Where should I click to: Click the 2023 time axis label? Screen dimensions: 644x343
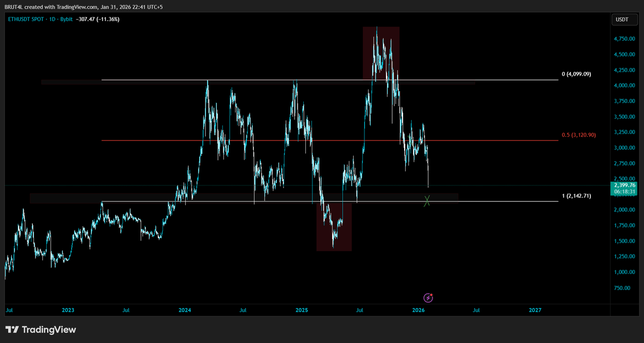click(68, 310)
